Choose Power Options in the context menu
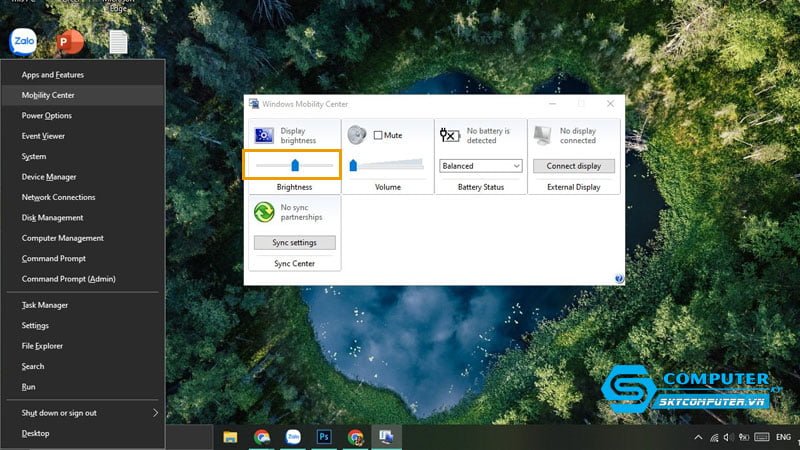Screen dimensions: 800x450 click(x=47, y=116)
